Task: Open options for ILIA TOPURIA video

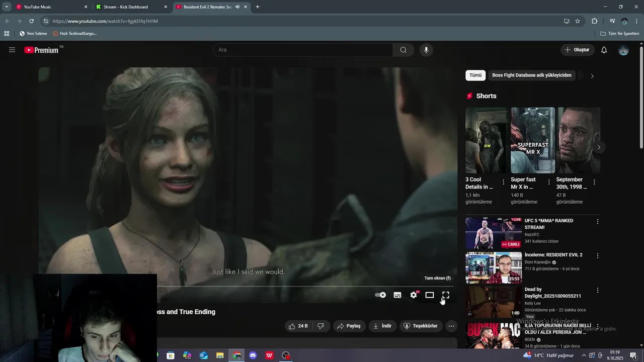Action: click(x=598, y=326)
